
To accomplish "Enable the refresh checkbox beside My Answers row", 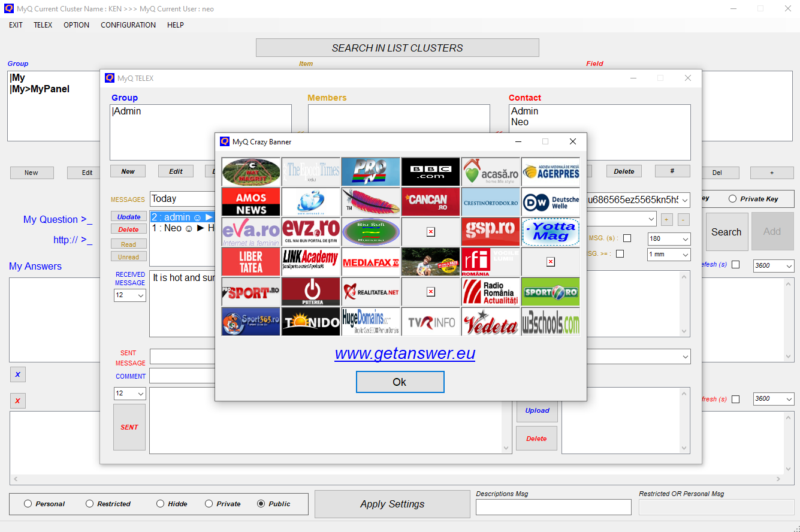I will (x=735, y=265).
